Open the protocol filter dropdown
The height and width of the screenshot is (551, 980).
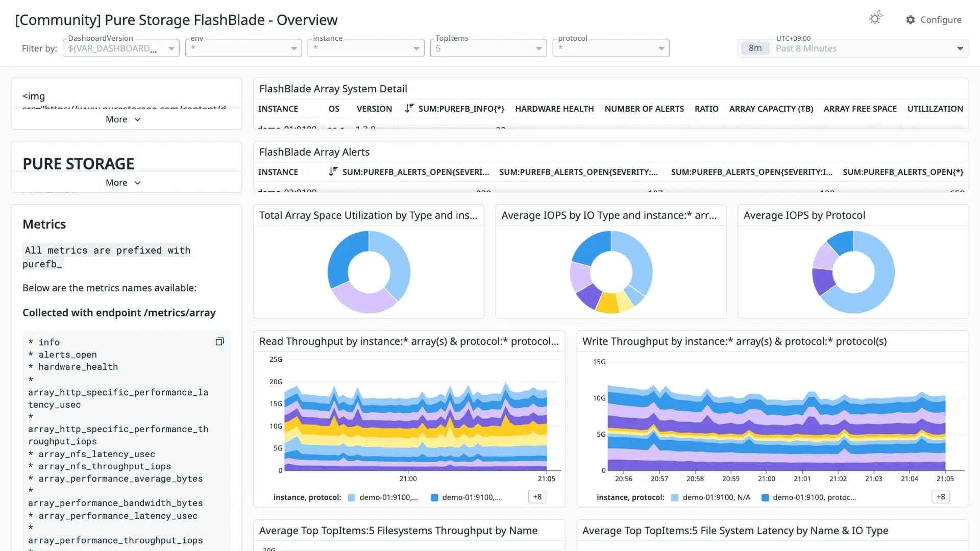[611, 48]
